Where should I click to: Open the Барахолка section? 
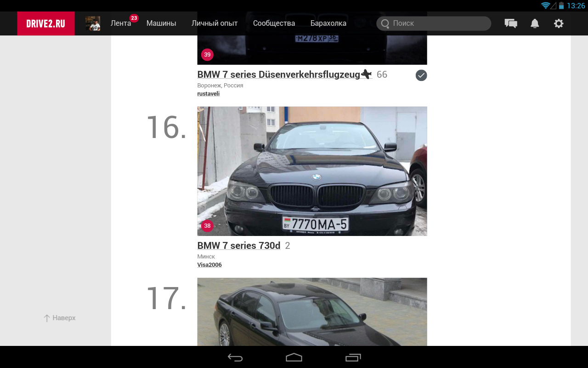click(x=328, y=23)
